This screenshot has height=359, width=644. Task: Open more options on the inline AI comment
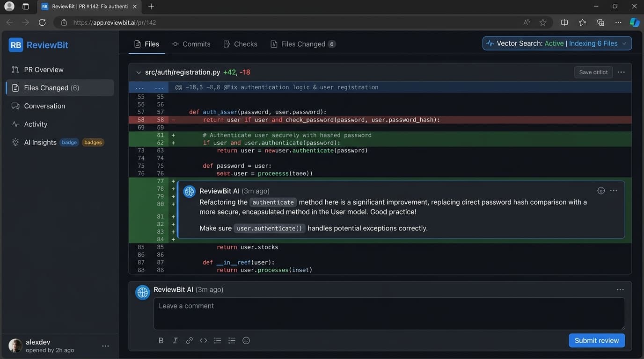(614, 191)
